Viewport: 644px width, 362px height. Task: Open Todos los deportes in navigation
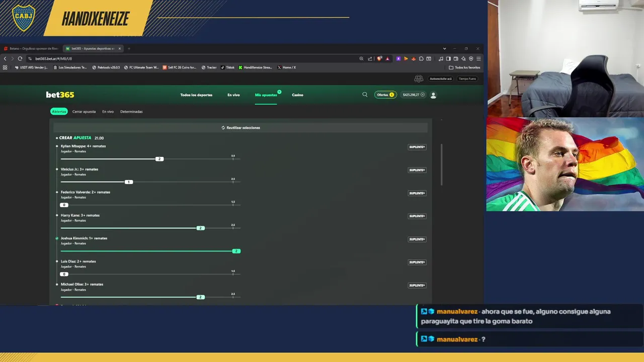point(196,95)
